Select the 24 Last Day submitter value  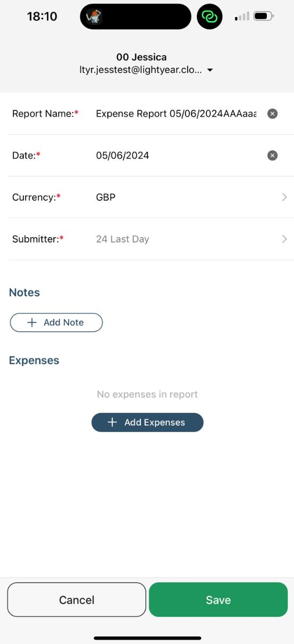pyautogui.click(x=122, y=239)
